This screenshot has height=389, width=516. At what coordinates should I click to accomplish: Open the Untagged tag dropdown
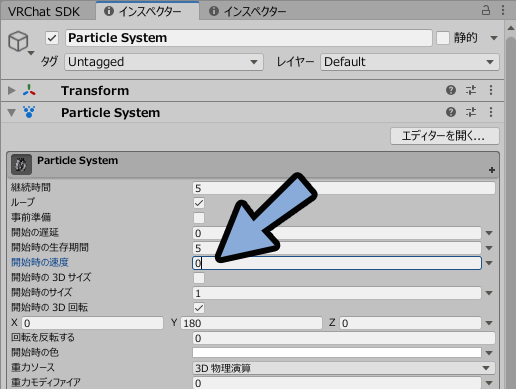(x=164, y=62)
